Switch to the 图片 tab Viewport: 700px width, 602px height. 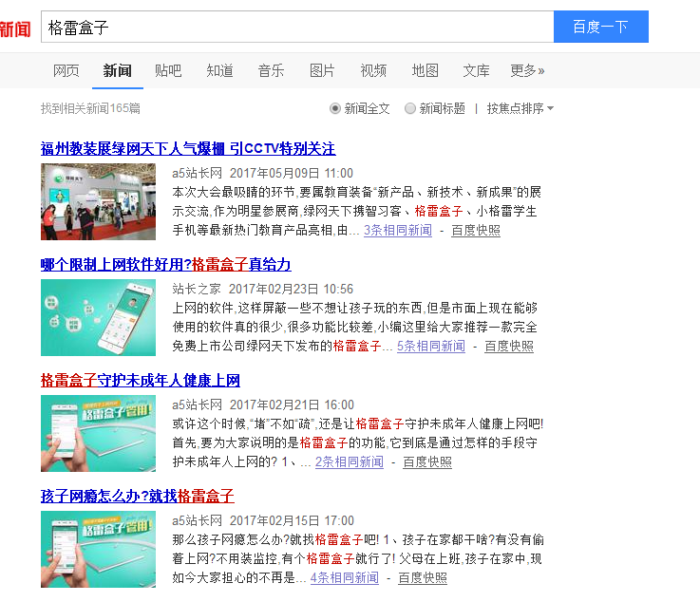tap(322, 70)
